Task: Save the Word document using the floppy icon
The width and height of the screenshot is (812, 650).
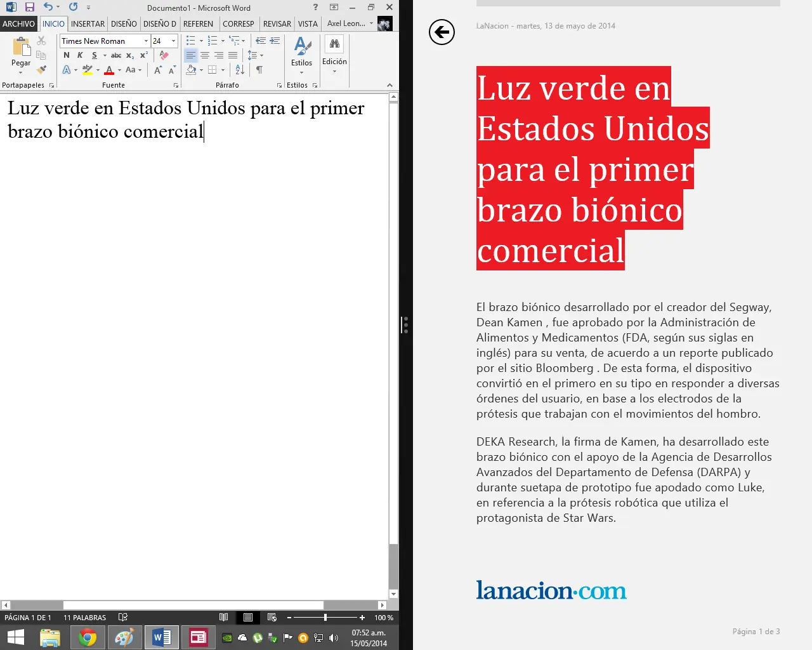Action: click(30, 7)
